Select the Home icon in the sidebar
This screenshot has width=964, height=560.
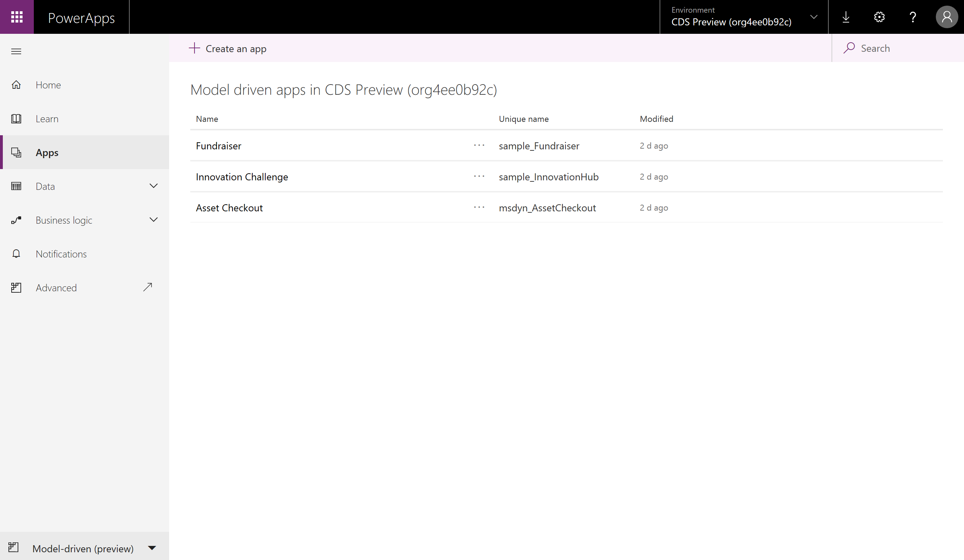click(x=17, y=85)
